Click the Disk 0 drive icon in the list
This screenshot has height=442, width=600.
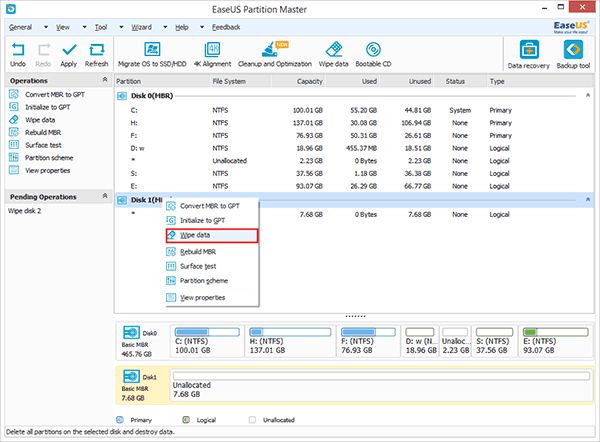(122, 96)
